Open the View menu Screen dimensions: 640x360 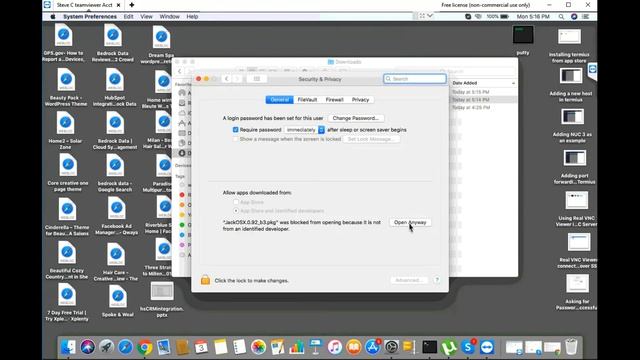pyautogui.click(x=146, y=17)
